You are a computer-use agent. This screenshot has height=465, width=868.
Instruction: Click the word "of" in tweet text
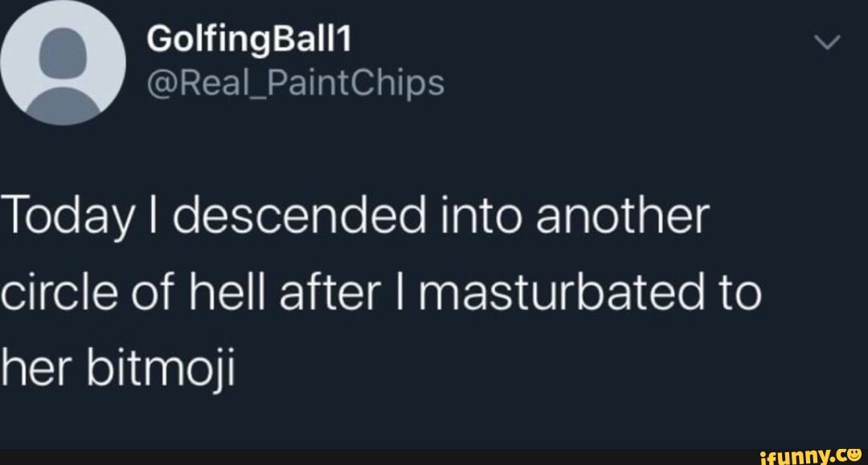[158, 292]
